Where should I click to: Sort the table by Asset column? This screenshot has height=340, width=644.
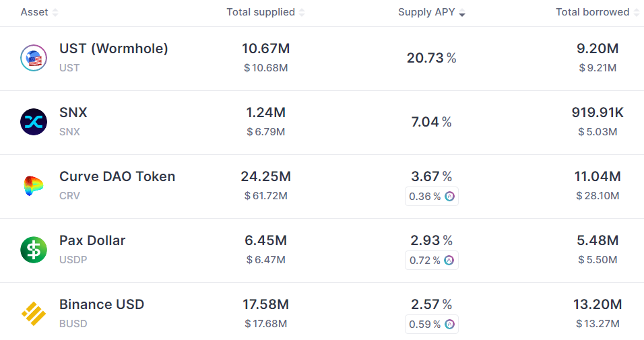(40, 12)
